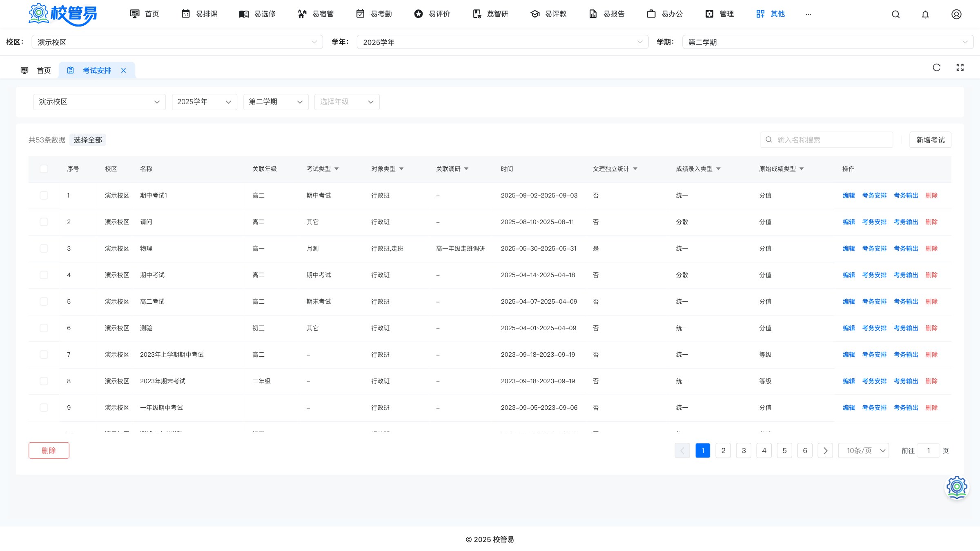Open the 选择年级 dropdown
The height and width of the screenshot is (551, 980).
click(x=347, y=102)
